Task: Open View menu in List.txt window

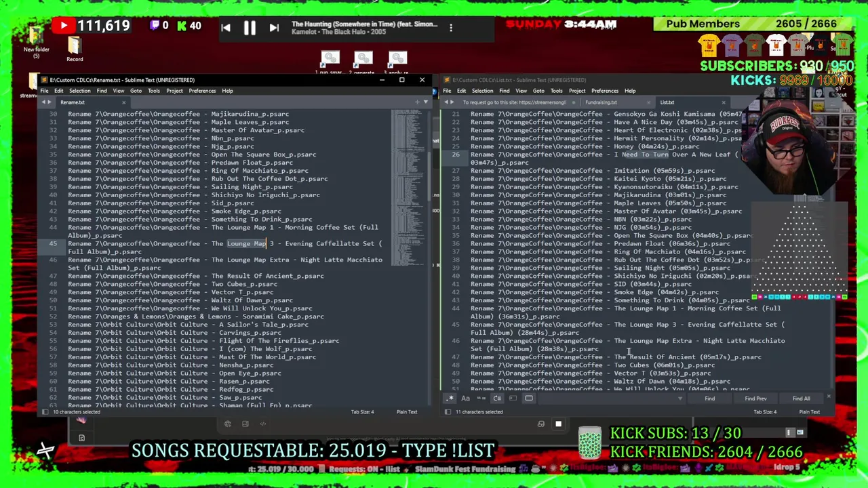Action: coord(521,91)
